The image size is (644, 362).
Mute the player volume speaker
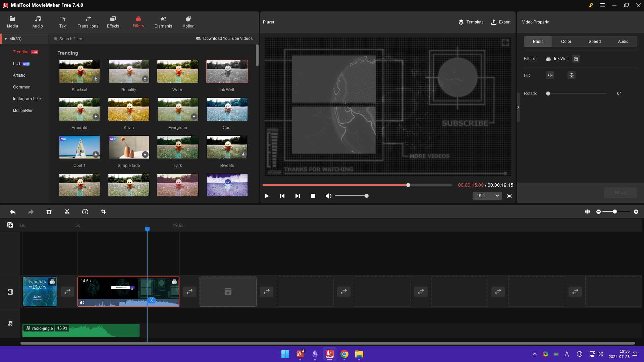tap(328, 196)
